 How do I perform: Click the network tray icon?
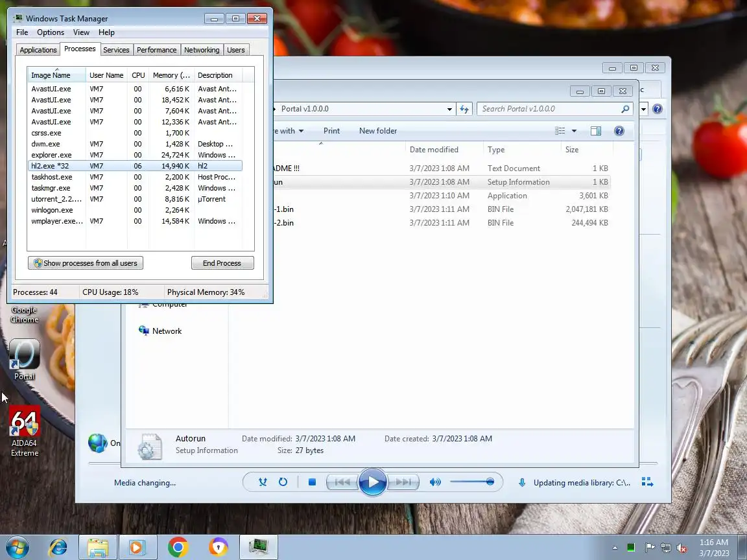[666, 548]
